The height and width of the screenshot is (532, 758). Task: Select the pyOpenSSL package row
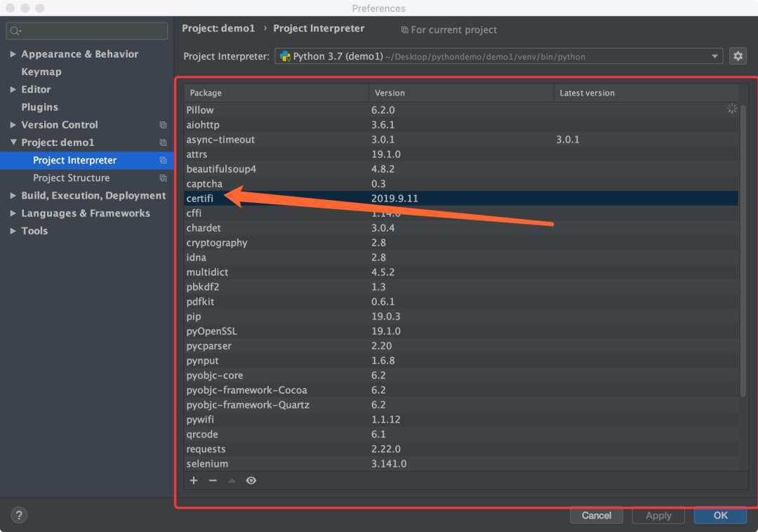(461, 331)
